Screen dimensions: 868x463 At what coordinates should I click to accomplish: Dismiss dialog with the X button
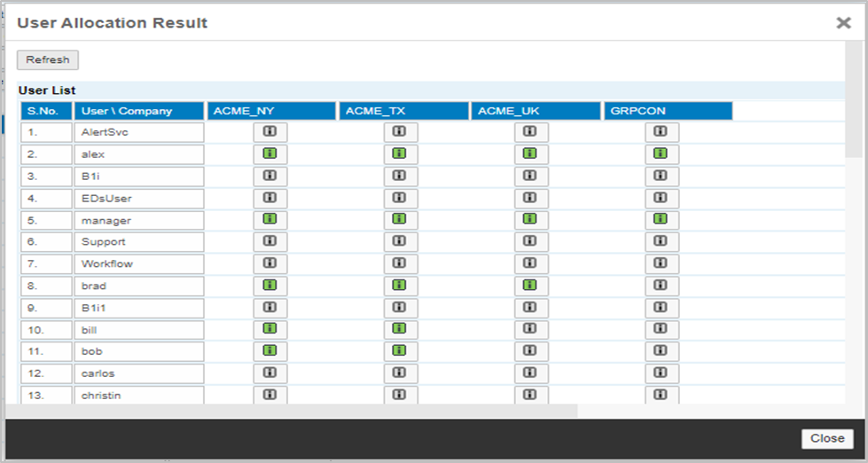point(843,23)
